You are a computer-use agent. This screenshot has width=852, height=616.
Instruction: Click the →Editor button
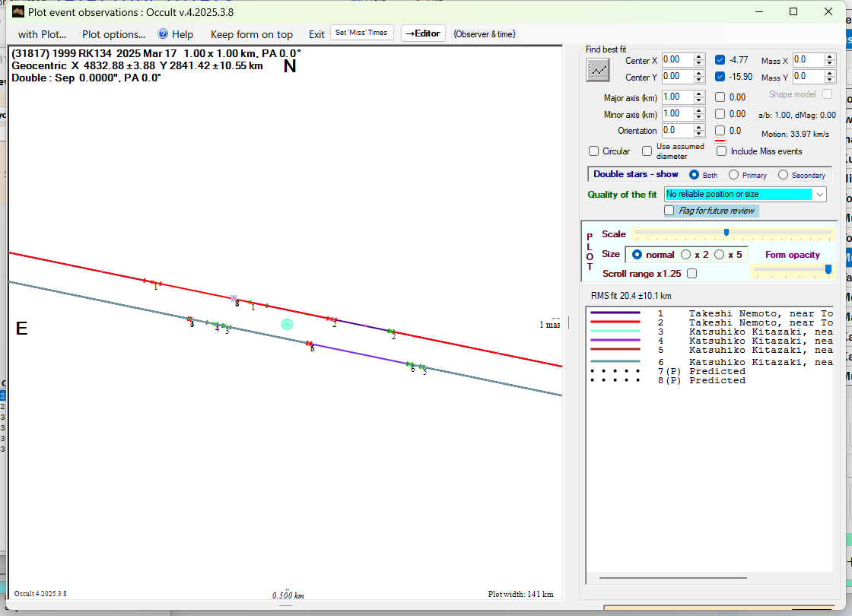point(423,33)
